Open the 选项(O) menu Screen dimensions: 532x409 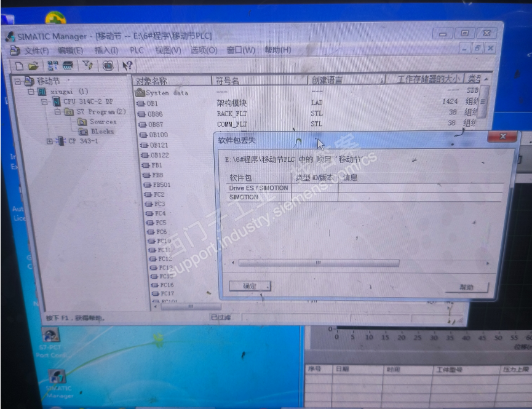(204, 50)
